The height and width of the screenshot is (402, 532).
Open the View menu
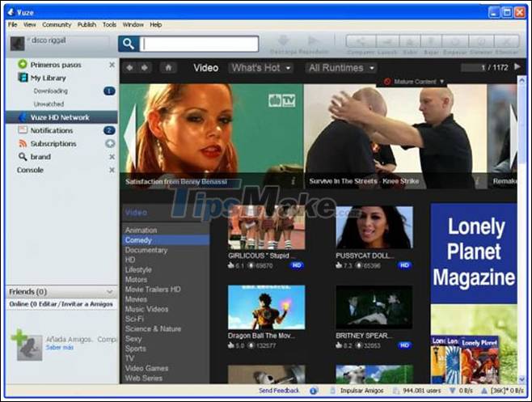[x=30, y=25]
